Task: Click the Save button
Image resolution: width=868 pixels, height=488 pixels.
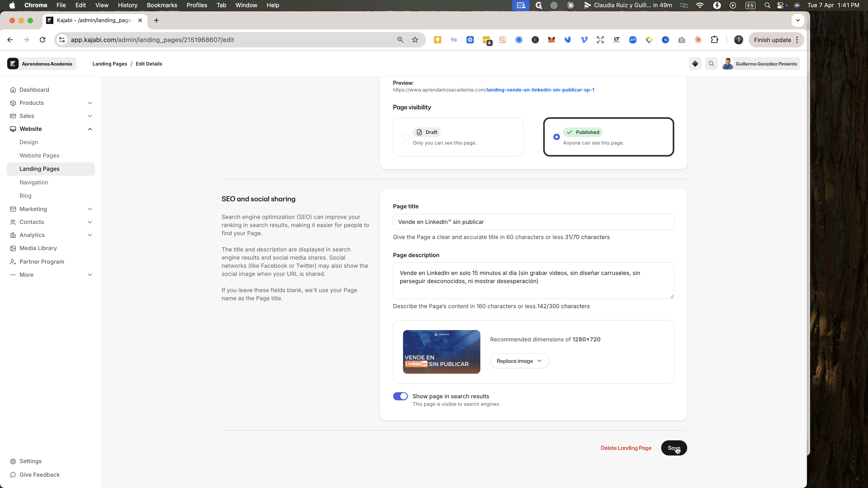Action: tap(674, 448)
